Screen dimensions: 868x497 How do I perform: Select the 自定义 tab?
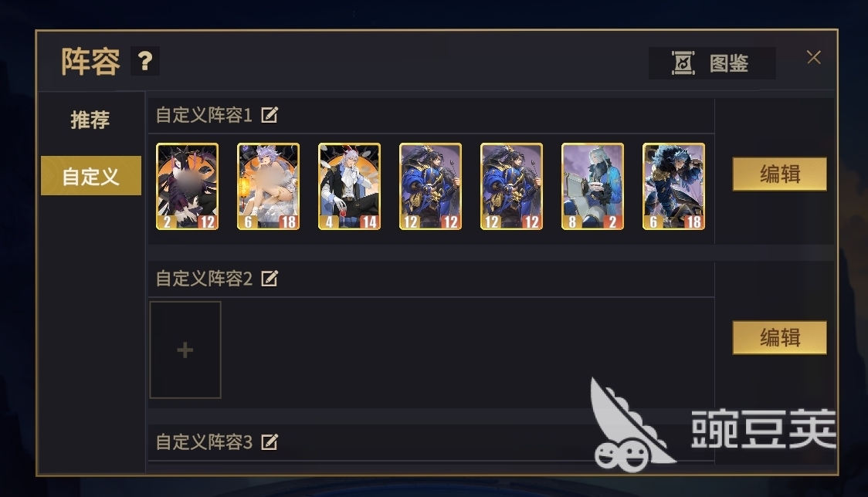[x=91, y=176]
